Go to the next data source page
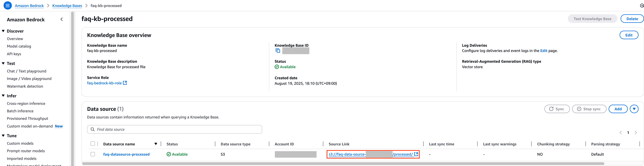 (636, 133)
